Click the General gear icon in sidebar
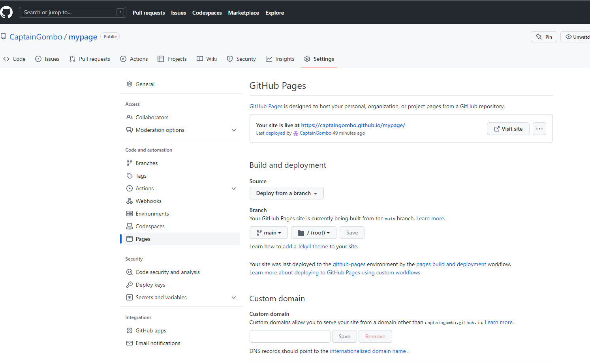 coord(130,84)
